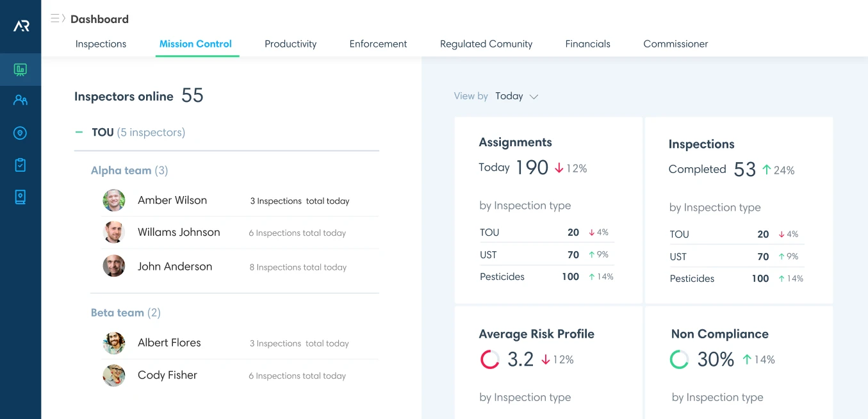The width and height of the screenshot is (868, 419).
Task: Open the clipboard checklist icon in sidebar
Action: click(20, 165)
